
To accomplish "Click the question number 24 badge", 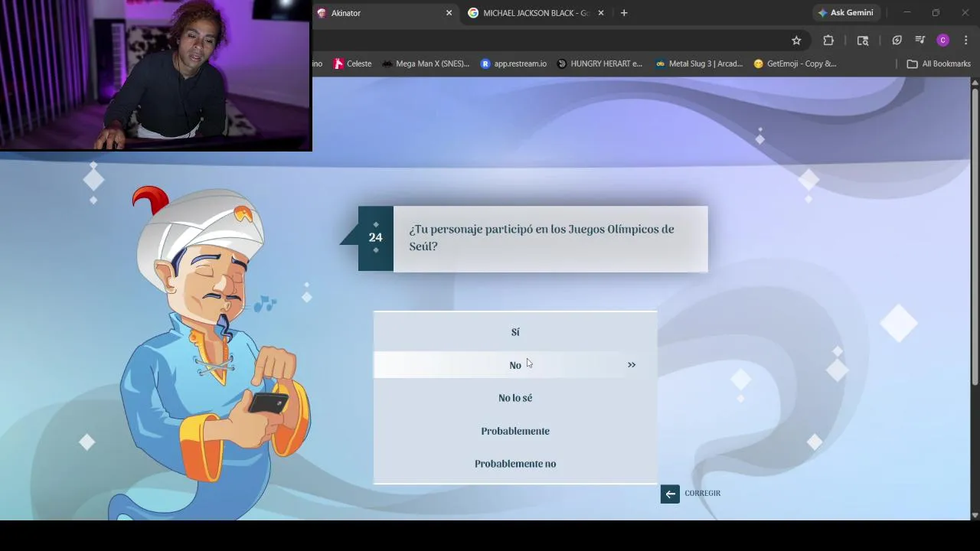I will click(375, 238).
